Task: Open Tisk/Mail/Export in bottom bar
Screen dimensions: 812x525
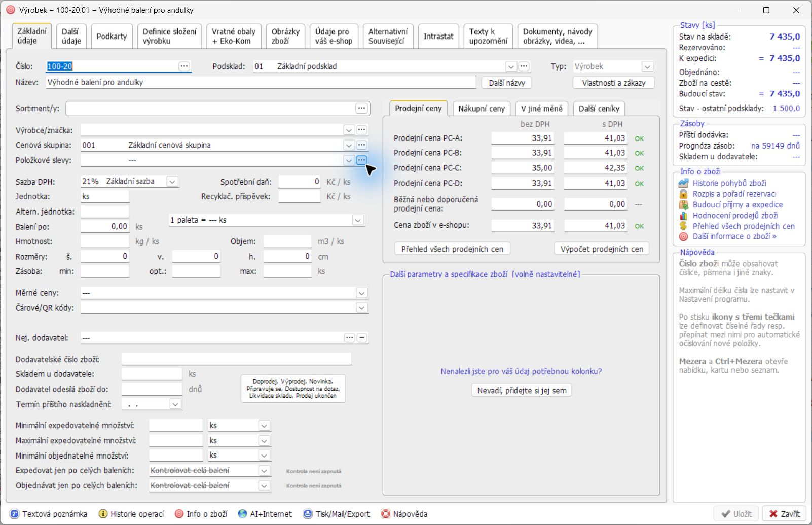Action: pyautogui.click(x=337, y=514)
